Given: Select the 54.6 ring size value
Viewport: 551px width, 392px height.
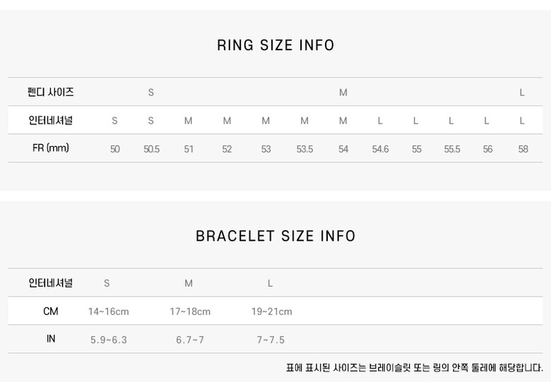Looking at the screenshot, I should (380, 149).
